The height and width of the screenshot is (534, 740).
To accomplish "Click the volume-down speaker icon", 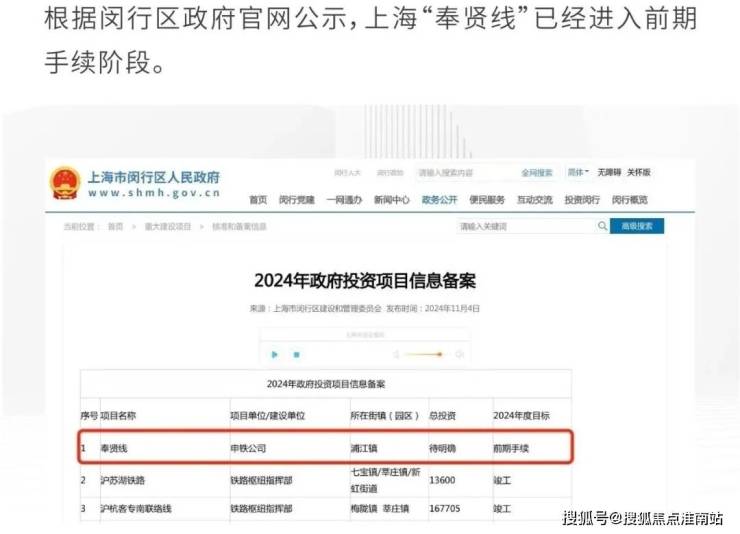I will click(x=397, y=355).
